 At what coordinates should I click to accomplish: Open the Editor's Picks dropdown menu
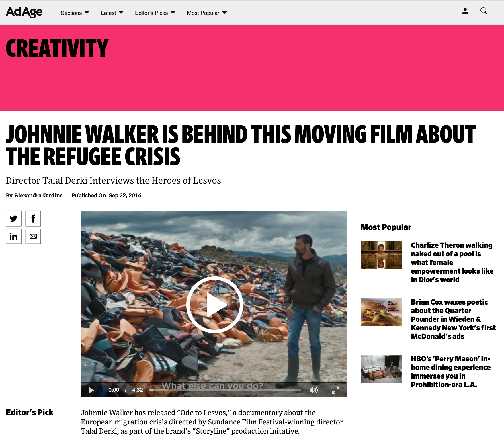[x=155, y=13]
